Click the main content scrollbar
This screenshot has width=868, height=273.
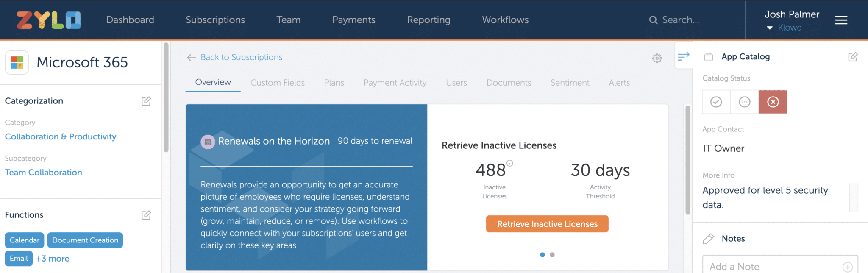pos(688,160)
